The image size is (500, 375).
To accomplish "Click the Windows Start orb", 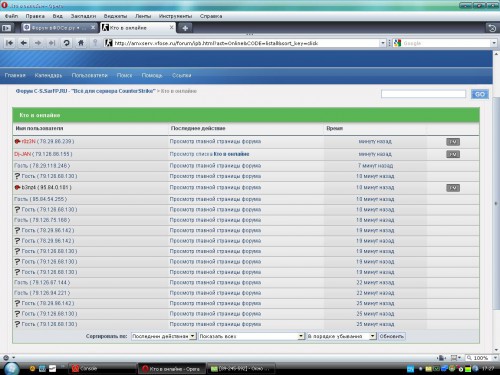I will pos(12,368).
